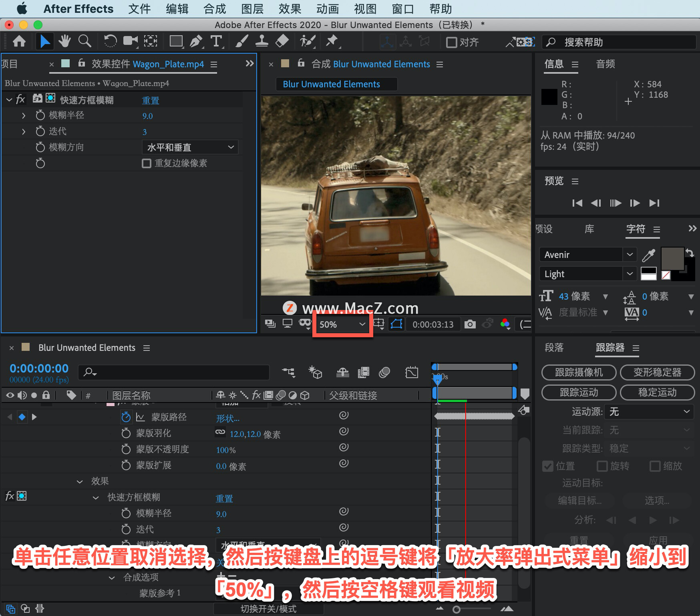Select the Hand tool

[x=64, y=41]
